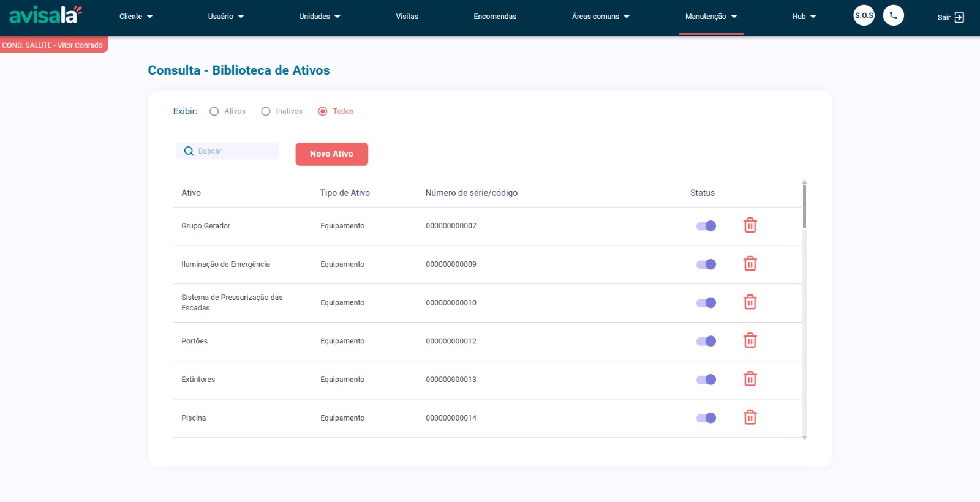
Task: Delete the Portões asset row
Action: pos(750,340)
